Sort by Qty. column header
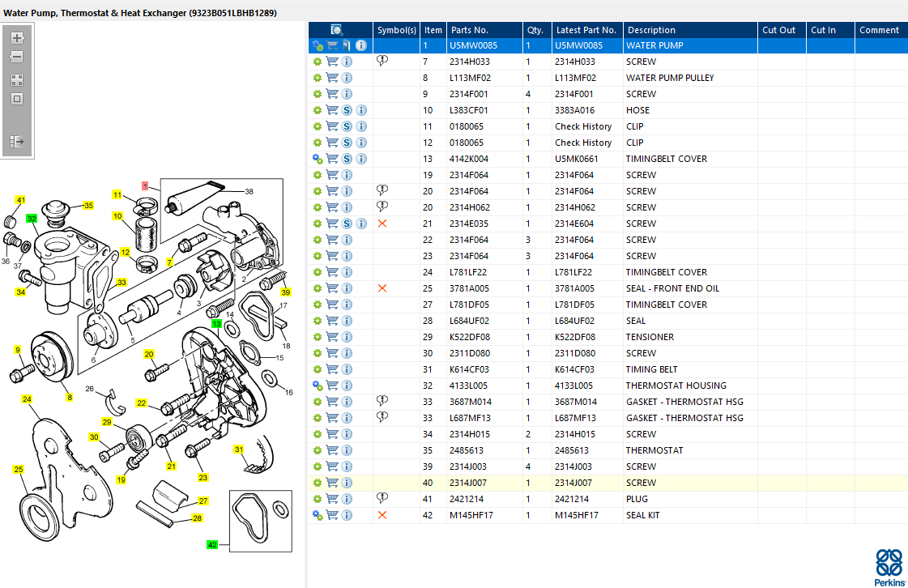 pyautogui.click(x=537, y=30)
